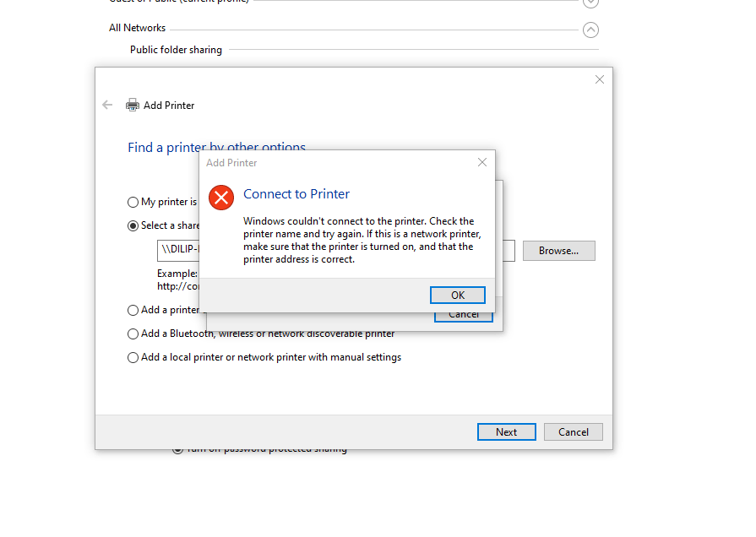Click the Next button in the wizard
The height and width of the screenshot is (537, 756).
coord(506,432)
